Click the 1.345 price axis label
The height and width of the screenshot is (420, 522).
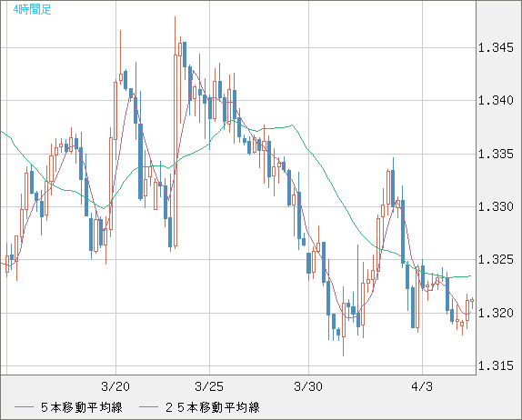click(496, 47)
